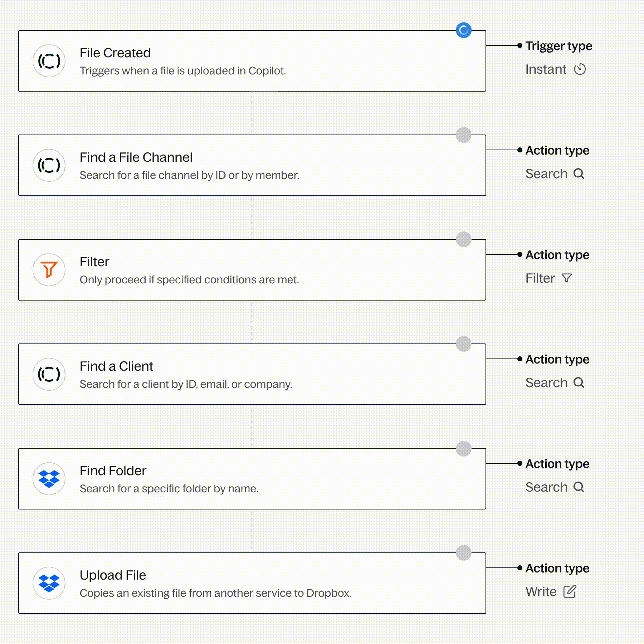644x644 pixels.
Task: Click the Write pencil icon under Action type
Action: 570,591
